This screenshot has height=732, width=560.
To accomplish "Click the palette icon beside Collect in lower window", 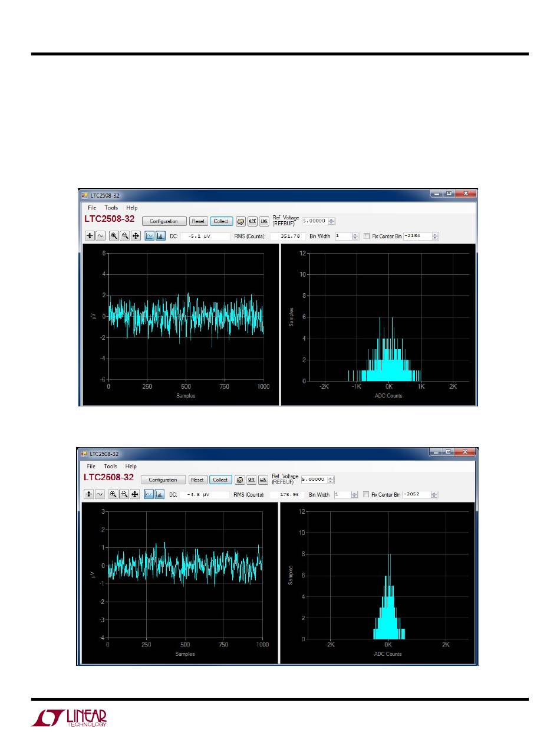I will (x=240, y=480).
